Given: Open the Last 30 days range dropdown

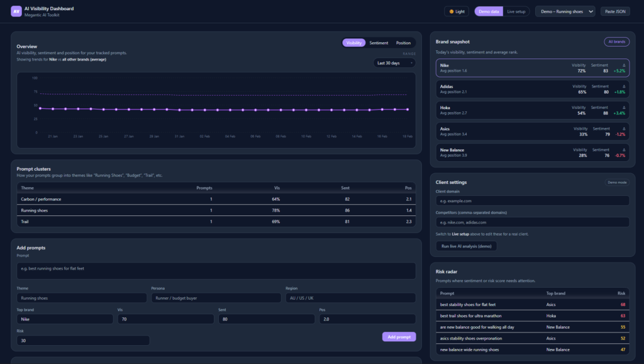Looking at the screenshot, I should point(394,63).
